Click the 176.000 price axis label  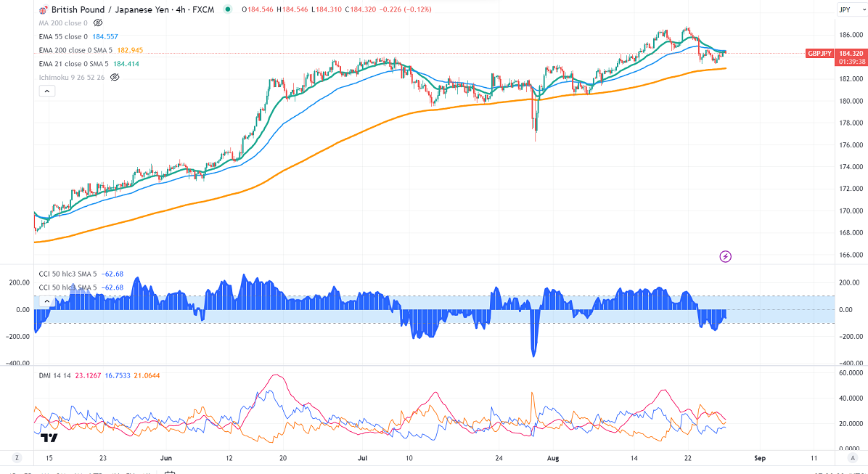coord(851,145)
